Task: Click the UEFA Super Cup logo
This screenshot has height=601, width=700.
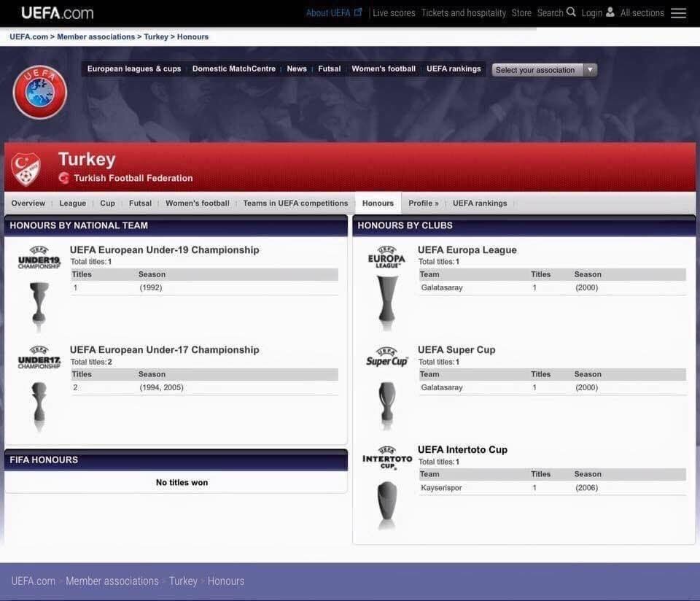Action: 387,357
